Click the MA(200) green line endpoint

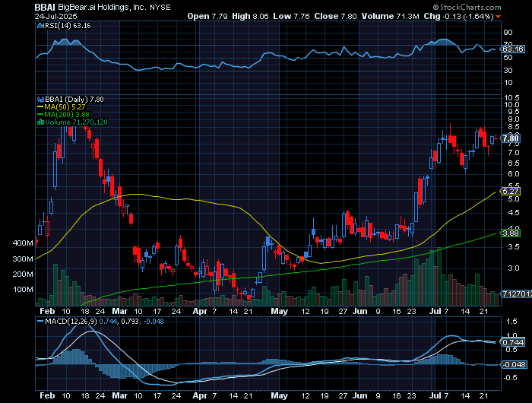[x=496, y=234]
